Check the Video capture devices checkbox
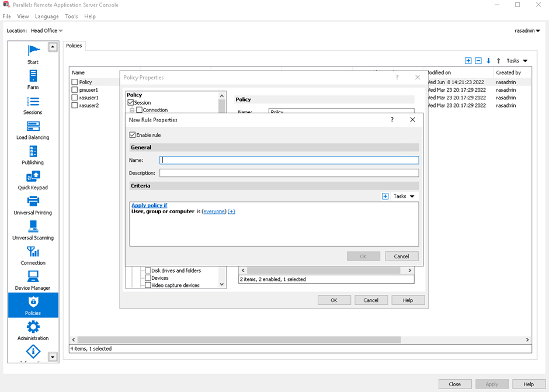The height and width of the screenshot is (392, 549). point(148,285)
